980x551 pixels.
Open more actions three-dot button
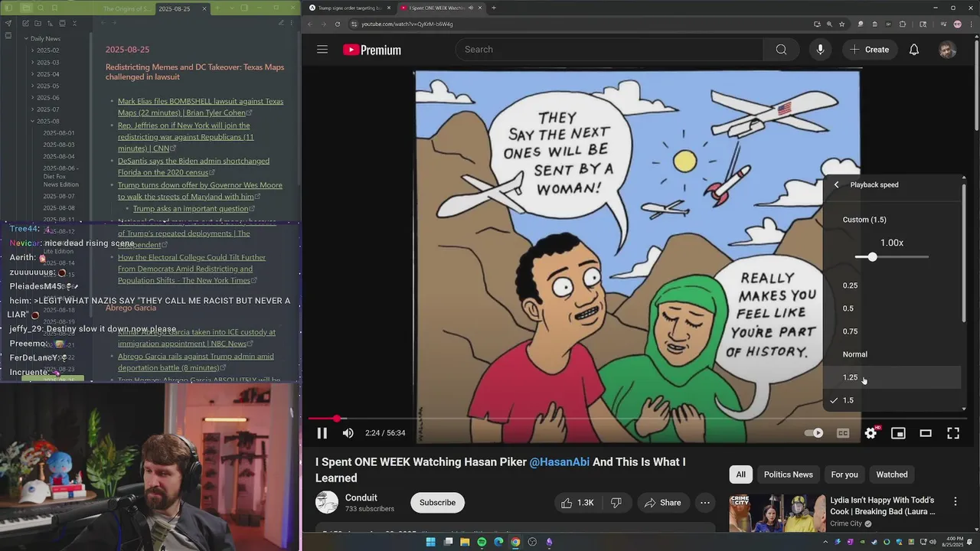point(705,503)
